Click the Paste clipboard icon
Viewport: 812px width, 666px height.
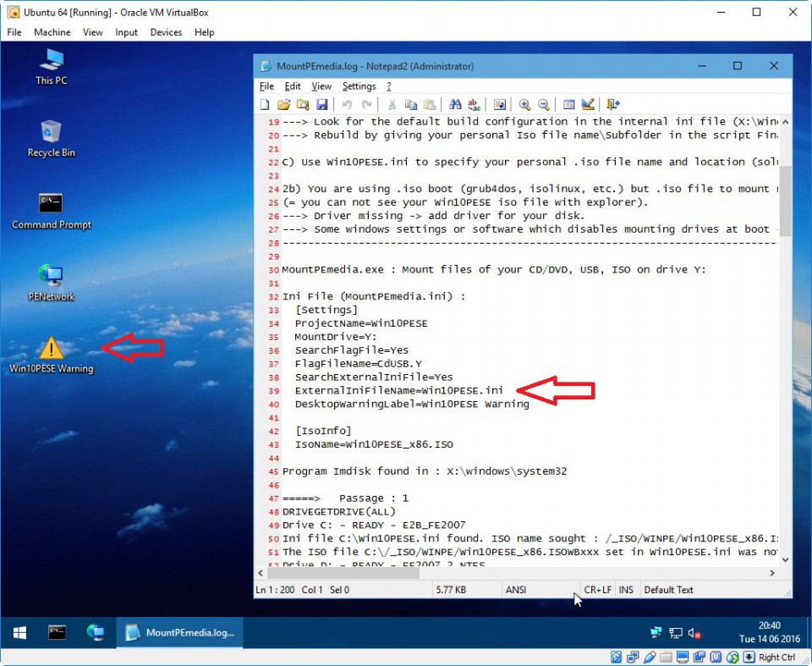430,105
